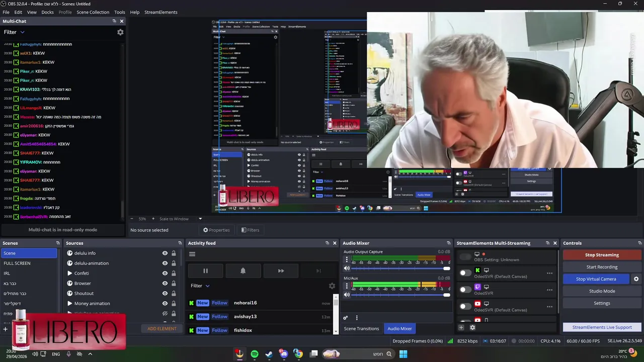Mute Mic/Aux speaker icon
Screen dimensions: 644x362
(x=346, y=295)
